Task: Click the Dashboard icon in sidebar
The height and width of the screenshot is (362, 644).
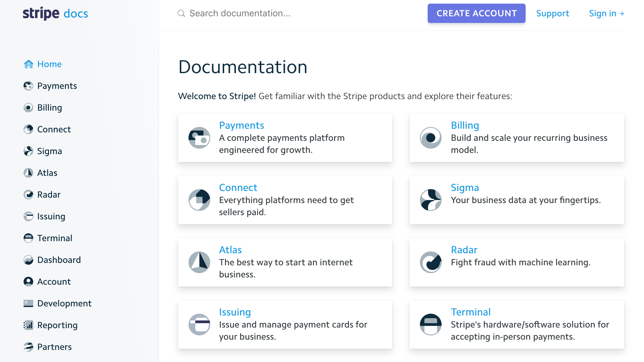Action: 28,260
